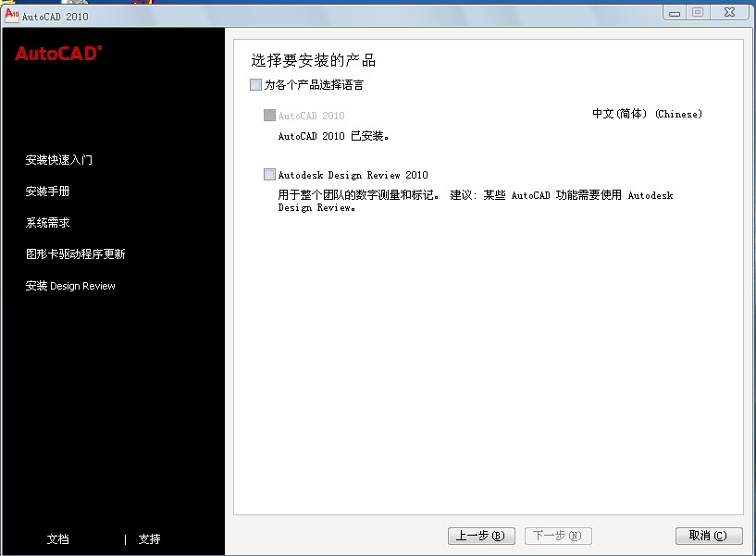
Task: Check Autodesk Design Review 2010 checkbox
Action: pyautogui.click(x=269, y=175)
